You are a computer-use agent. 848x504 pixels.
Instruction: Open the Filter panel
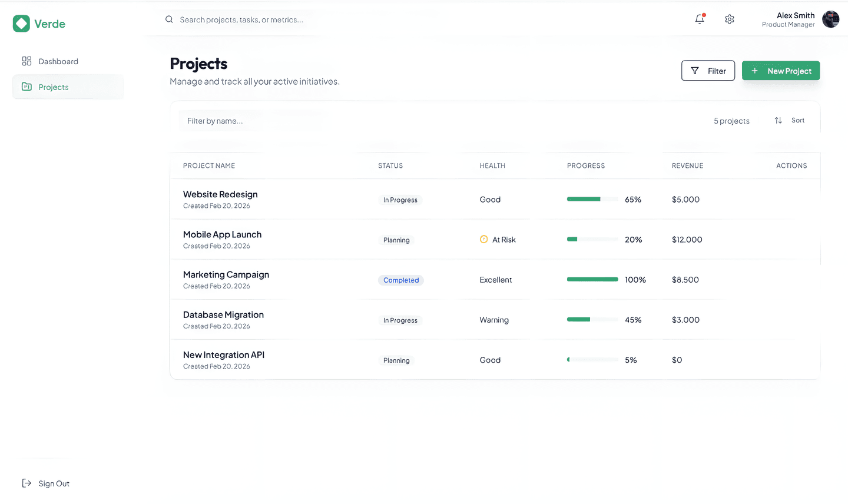click(x=708, y=70)
